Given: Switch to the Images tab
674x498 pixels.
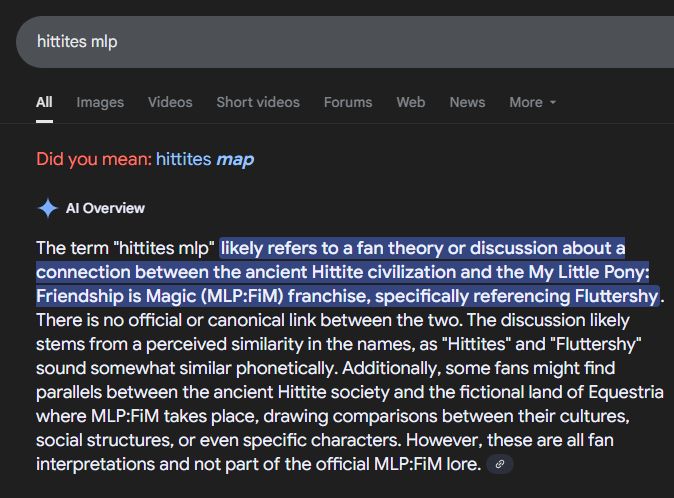Looking at the screenshot, I should click(100, 102).
